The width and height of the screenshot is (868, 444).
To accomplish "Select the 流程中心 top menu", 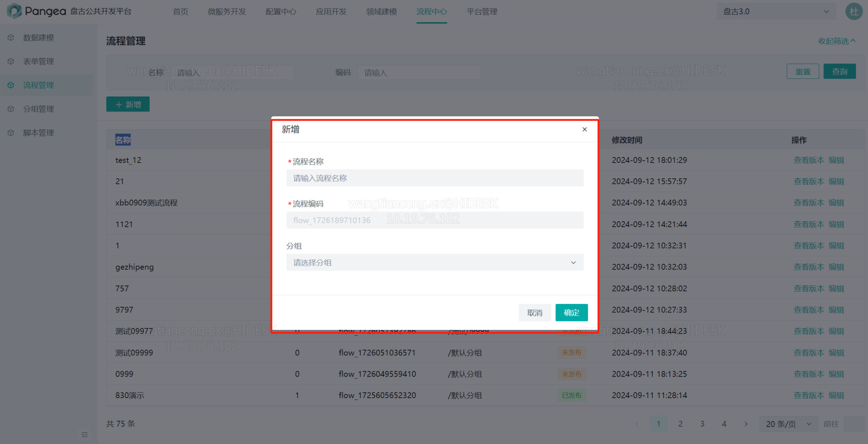I will pos(432,12).
